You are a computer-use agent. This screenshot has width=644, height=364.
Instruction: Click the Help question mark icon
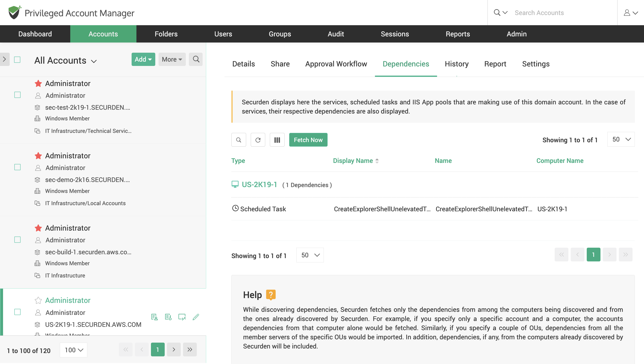(271, 295)
